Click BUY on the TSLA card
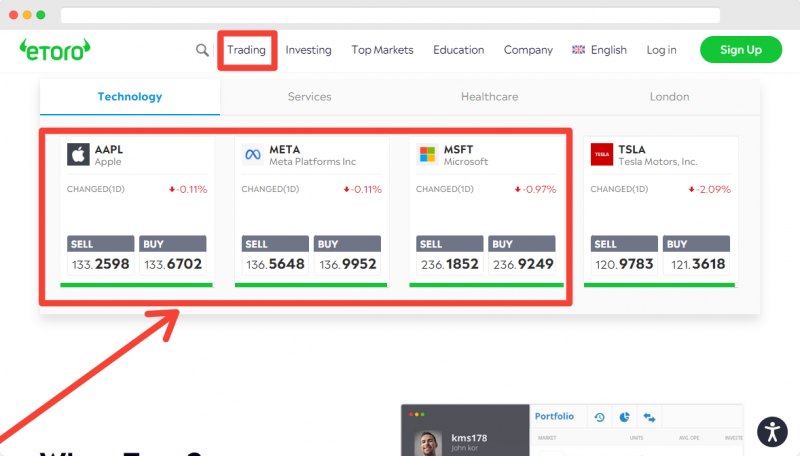 [696, 255]
